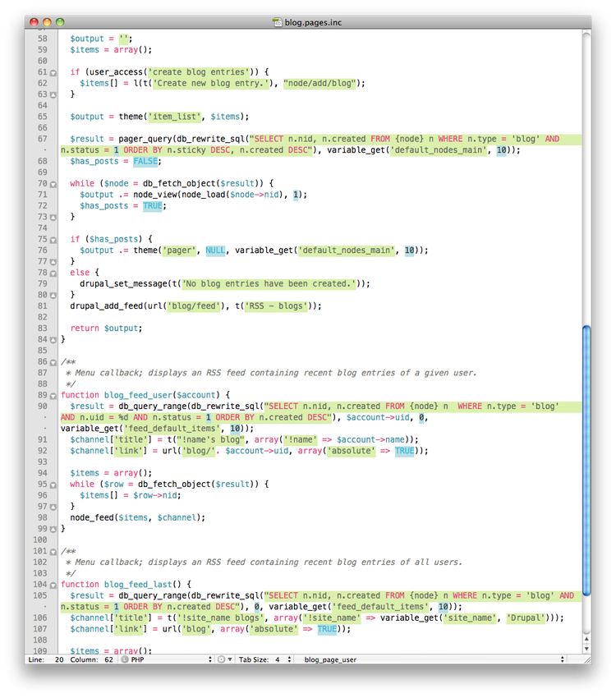Screen dimensions: 616x698
Task: Collapse the blog_feed_last function fold at line 104
Action: pyautogui.click(x=53, y=585)
